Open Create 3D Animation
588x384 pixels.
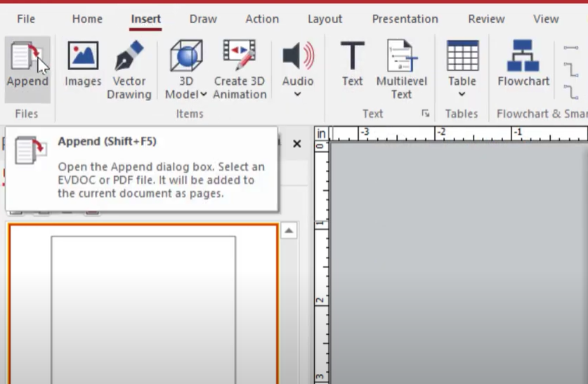[x=239, y=56]
